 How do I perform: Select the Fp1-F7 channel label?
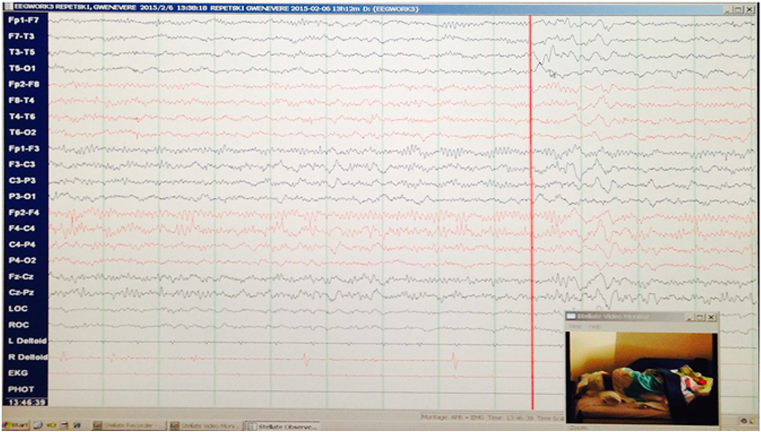23,20
